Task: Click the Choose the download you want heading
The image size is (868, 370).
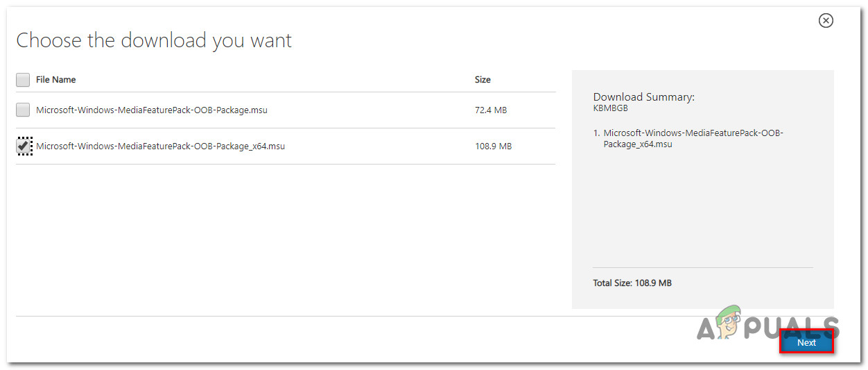Action: [154, 40]
